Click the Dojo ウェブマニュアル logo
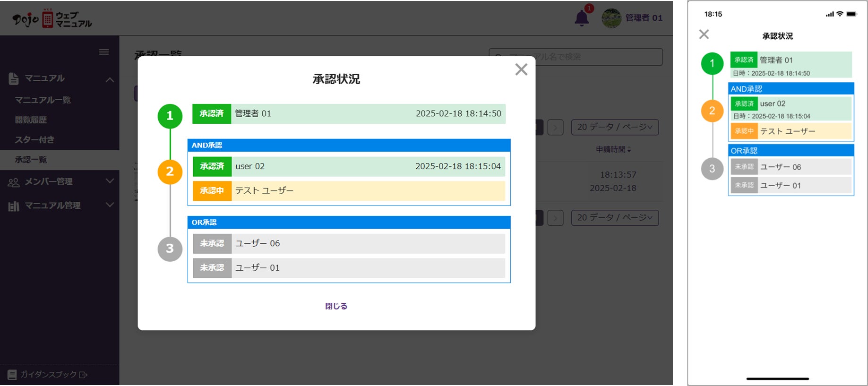The width and height of the screenshot is (868, 386). [x=52, y=19]
